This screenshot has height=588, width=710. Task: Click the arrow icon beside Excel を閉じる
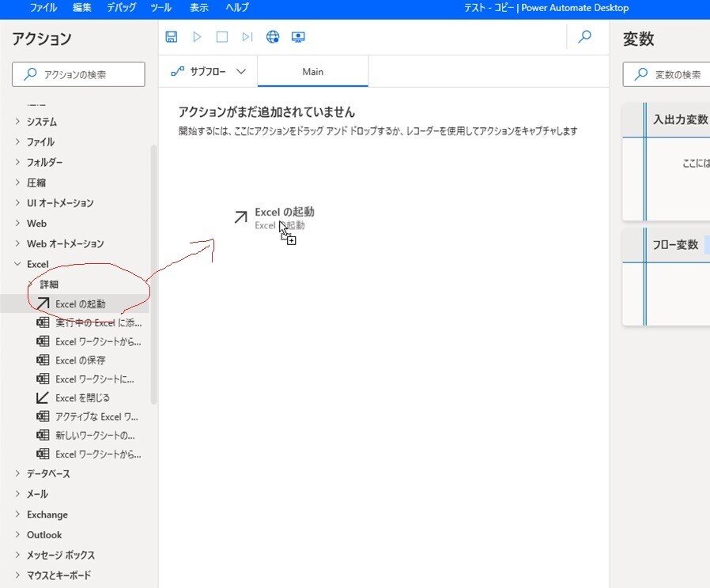[x=43, y=398]
